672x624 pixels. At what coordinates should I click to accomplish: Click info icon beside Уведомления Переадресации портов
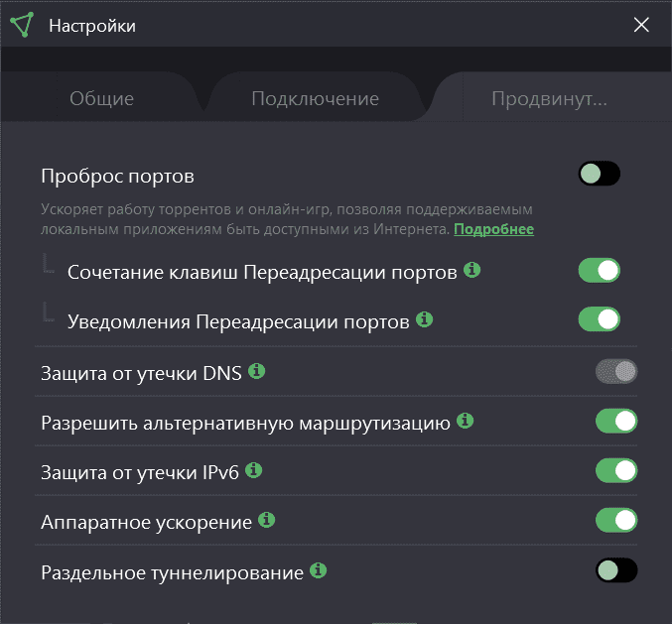click(425, 319)
